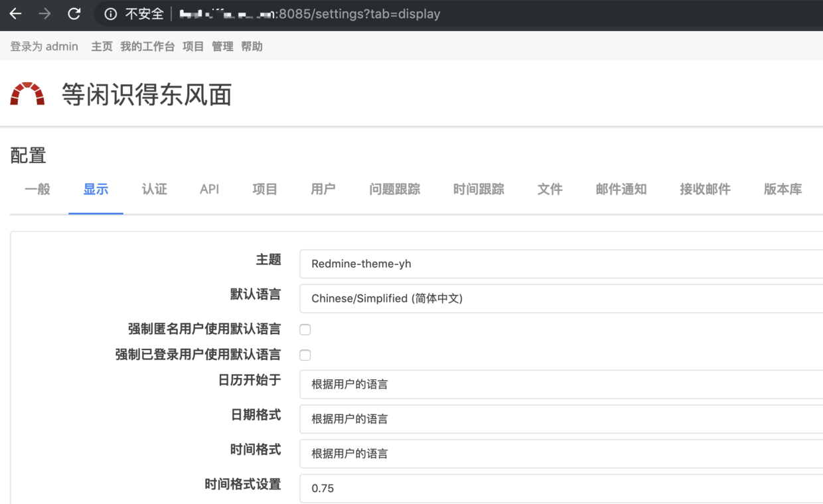Click the 默认语言 field label

click(256, 294)
